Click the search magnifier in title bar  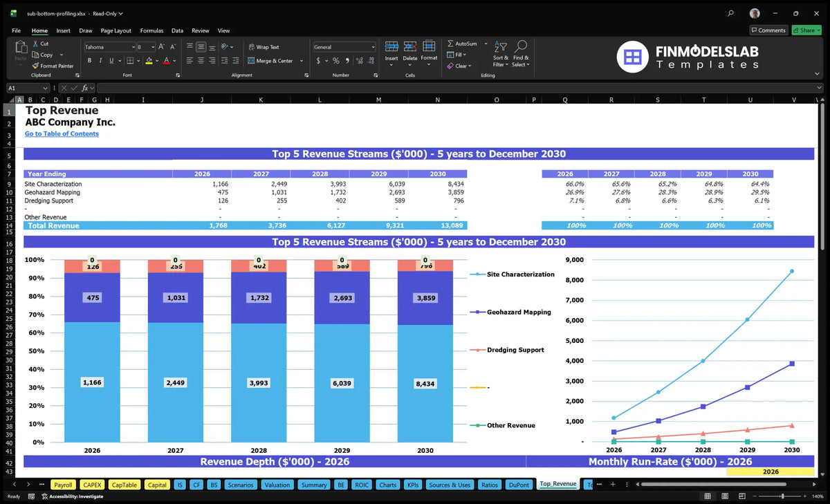point(730,13)
